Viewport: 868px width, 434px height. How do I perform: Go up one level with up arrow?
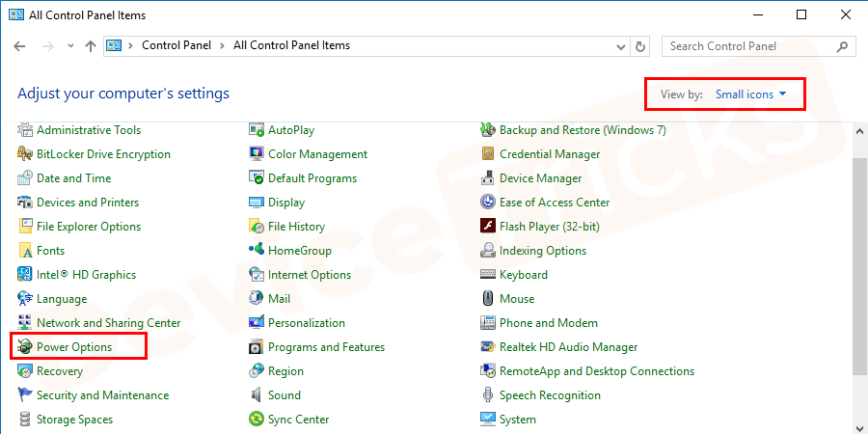coord(91,46)
